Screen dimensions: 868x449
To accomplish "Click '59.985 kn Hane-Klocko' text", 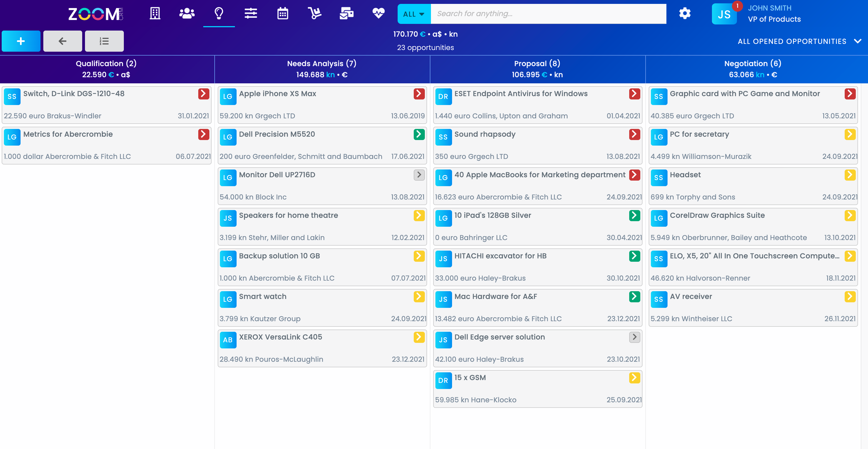I will (x=475, y=400).
